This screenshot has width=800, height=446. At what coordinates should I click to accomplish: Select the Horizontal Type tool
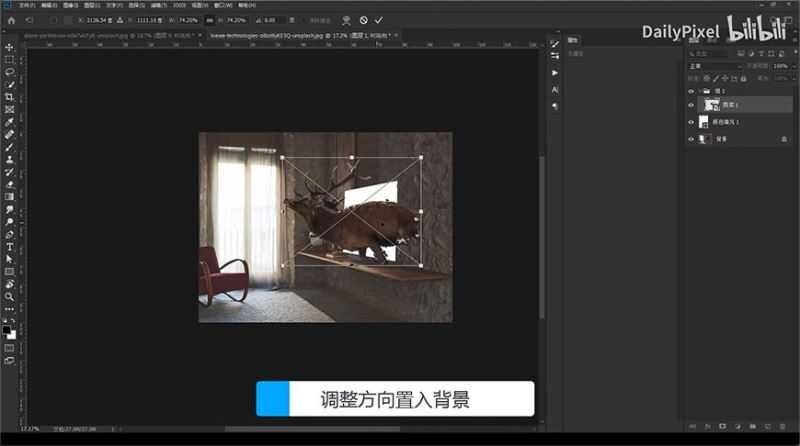click(10, 246)
